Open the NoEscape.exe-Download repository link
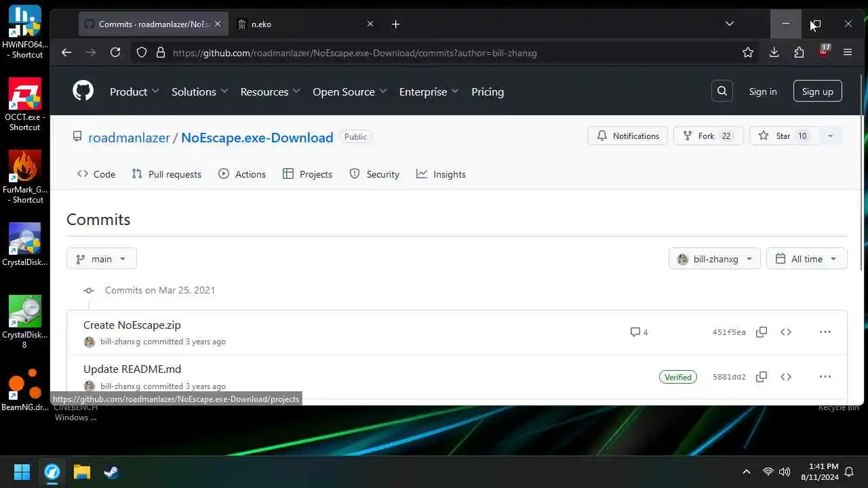The image size is (868, 488). (257, 138)
